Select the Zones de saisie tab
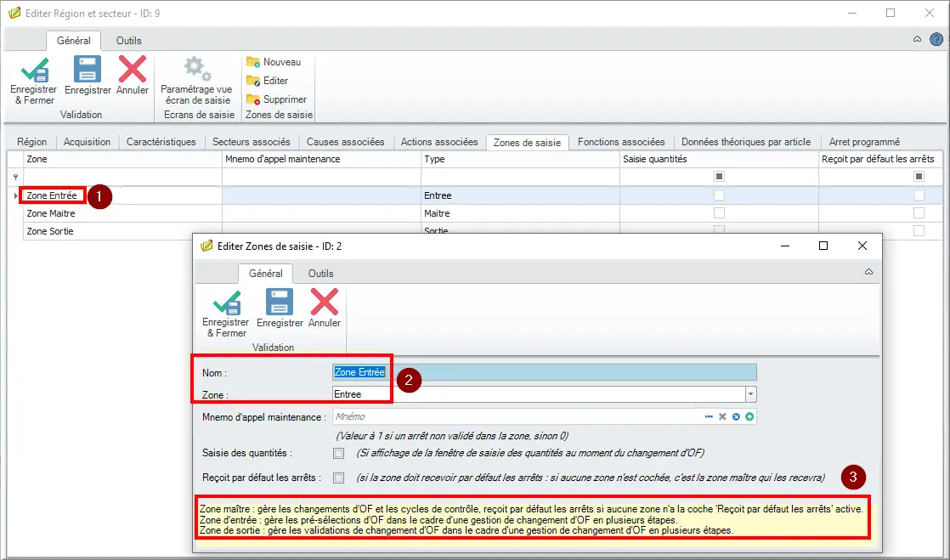The image size is (950, 560). pyautogui.click(x=527, y=143)
